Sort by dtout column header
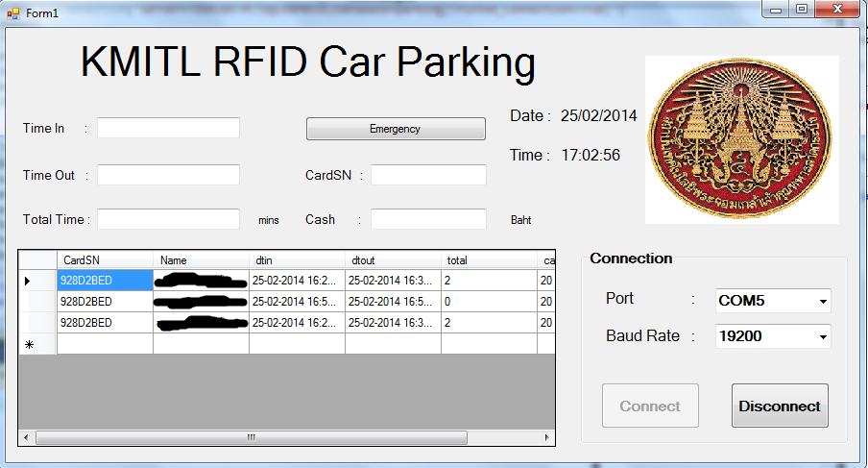 point(393,259)
